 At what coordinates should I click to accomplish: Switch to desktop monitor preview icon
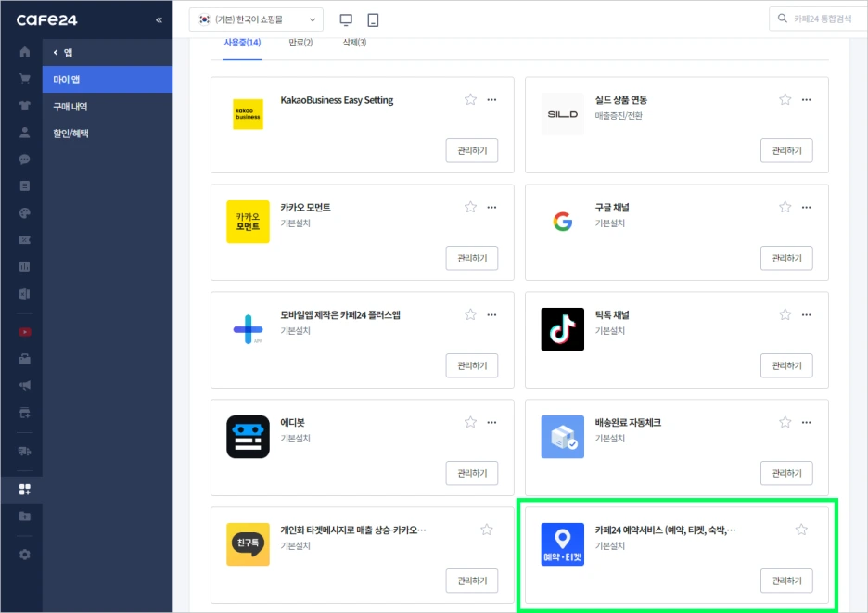click(346, 19)
